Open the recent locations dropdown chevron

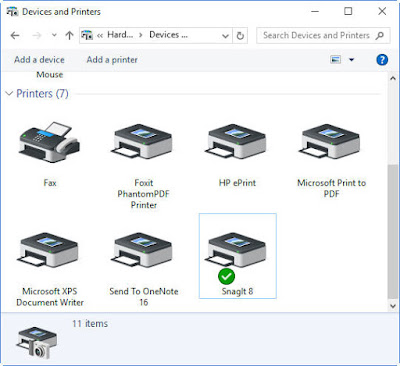(x=54, y=35)
